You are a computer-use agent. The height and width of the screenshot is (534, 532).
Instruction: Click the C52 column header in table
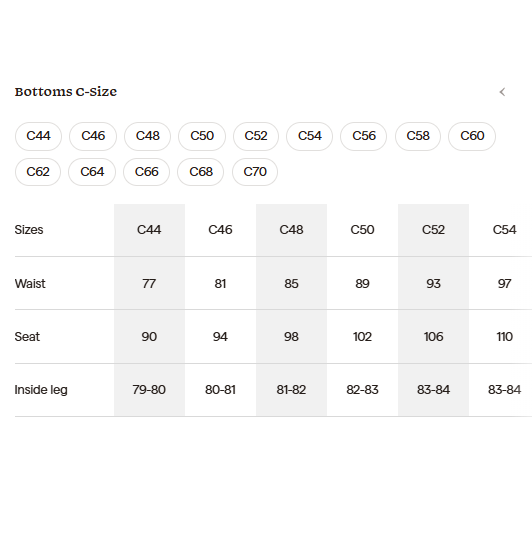[433, 230]
